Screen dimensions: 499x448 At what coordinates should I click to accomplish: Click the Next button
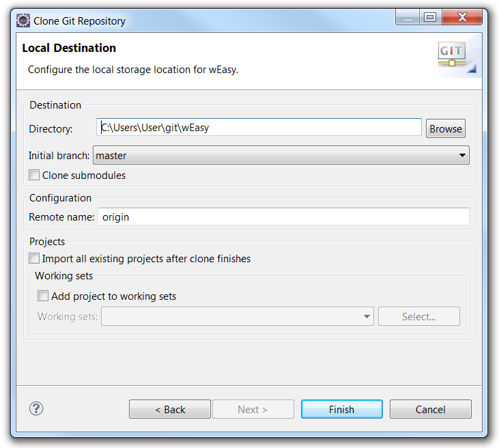pos(253,410)
